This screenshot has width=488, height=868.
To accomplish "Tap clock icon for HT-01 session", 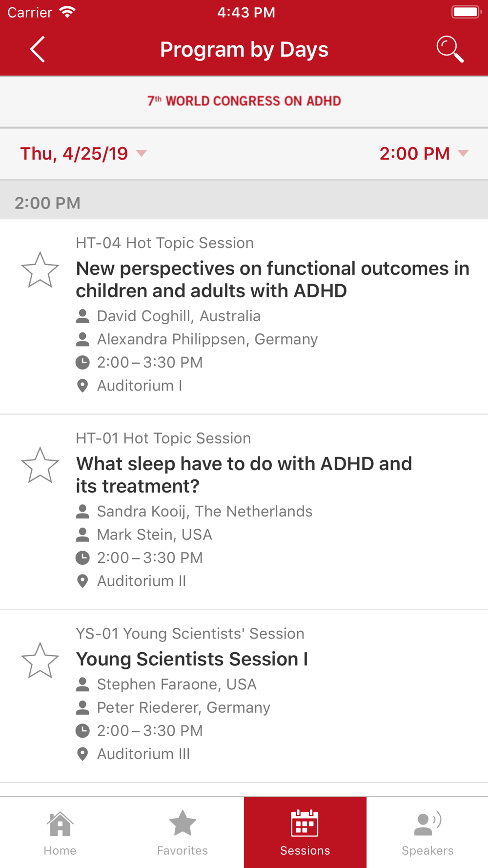I will pos(82,558).
